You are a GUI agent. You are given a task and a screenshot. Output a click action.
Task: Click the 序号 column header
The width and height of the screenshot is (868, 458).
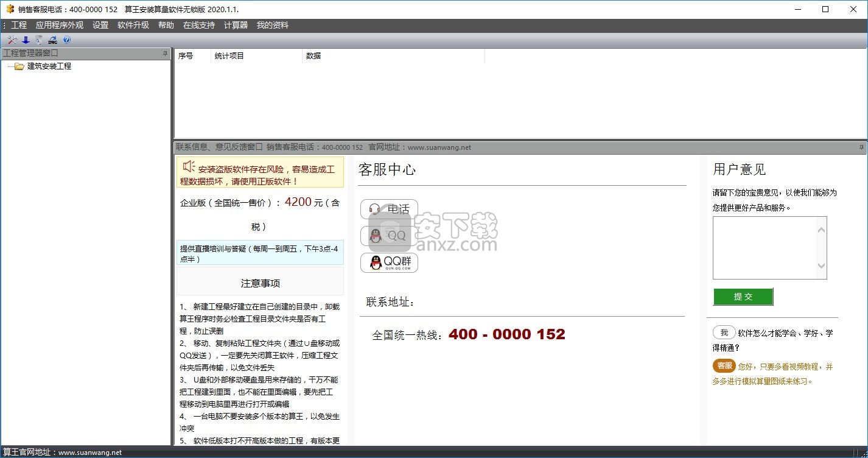coord(192,55)
